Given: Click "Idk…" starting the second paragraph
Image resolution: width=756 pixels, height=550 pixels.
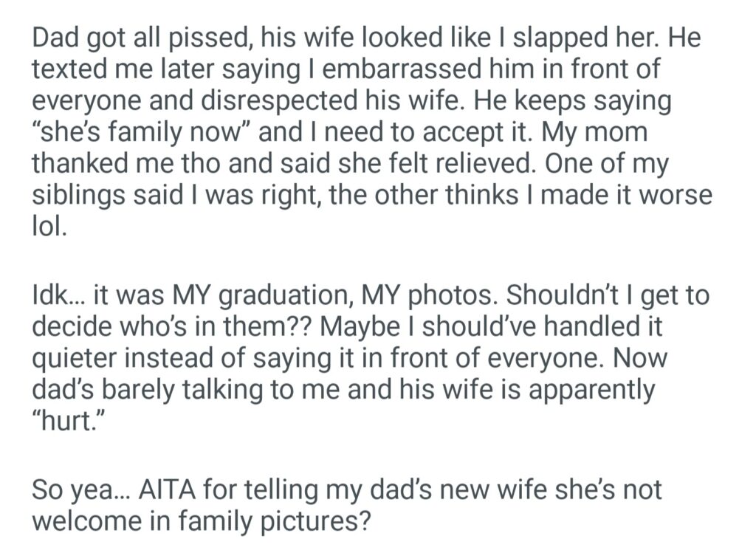Looking at the screenshot, I should pyautogui.click(x=58, y=296).
